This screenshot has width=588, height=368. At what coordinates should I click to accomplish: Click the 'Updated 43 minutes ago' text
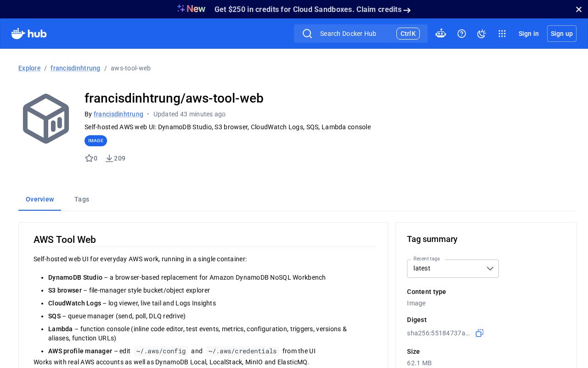tap(189, 114)
